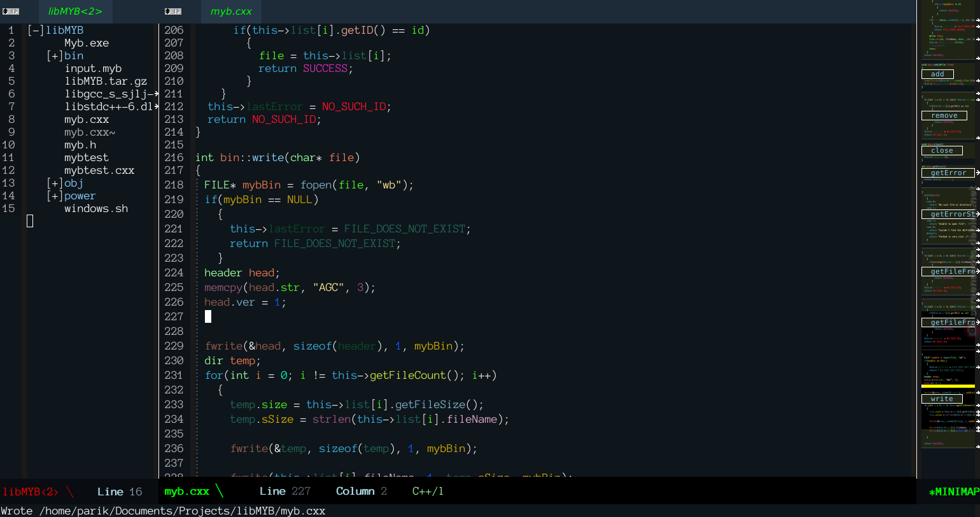Click the 'Wrote /home/parik/...' echo message

point(163,511)
